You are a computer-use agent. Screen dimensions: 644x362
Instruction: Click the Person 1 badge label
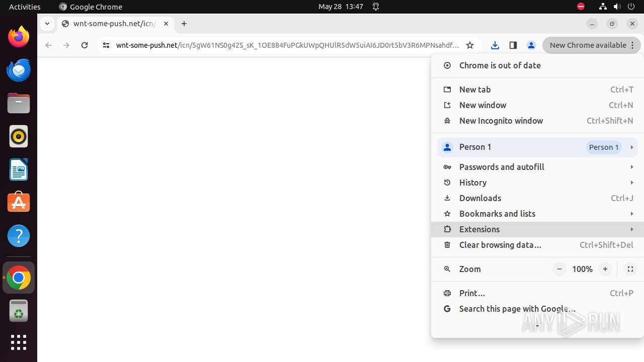[x=604, y=147]
